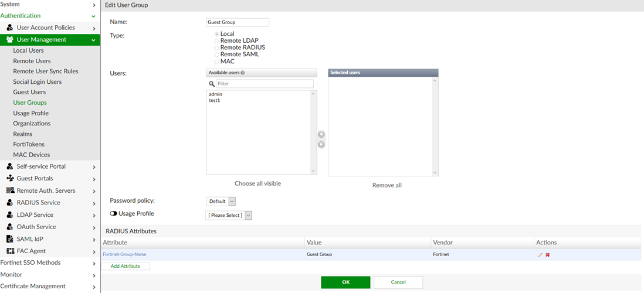Open the Password policy dropdown
Viewport: 644px width, 293px height.
pos(221,202)
